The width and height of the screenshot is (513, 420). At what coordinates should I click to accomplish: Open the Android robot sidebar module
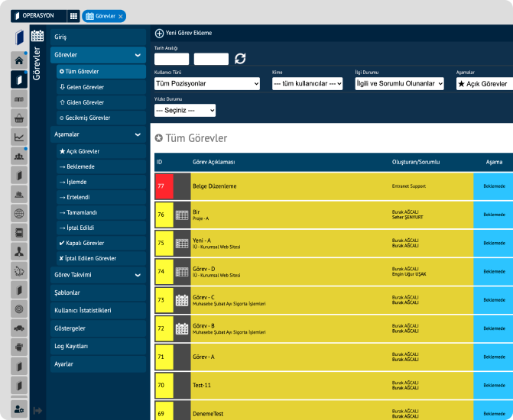coord(19,347)
